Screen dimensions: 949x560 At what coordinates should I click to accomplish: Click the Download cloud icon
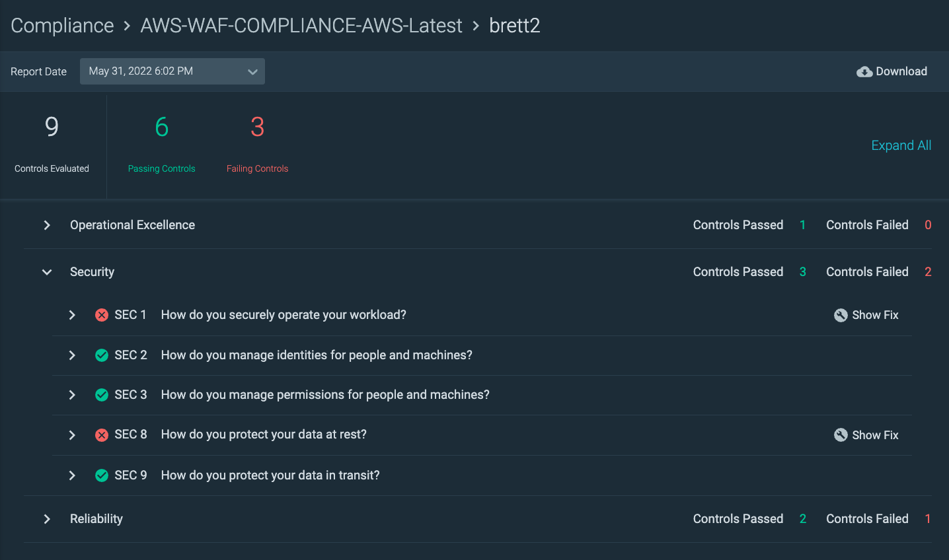866,71
